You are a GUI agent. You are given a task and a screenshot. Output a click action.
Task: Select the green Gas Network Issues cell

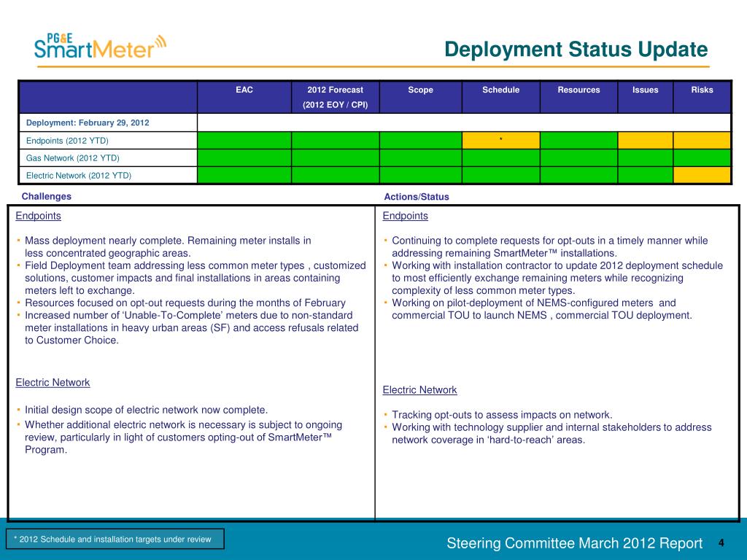pos(646,158)
